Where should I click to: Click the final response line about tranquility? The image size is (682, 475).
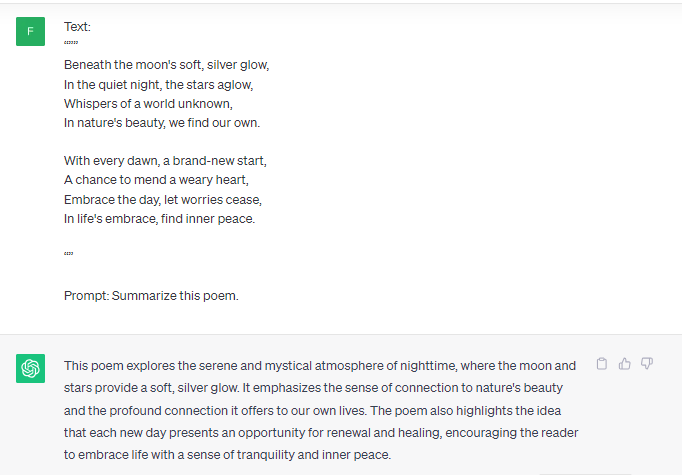[x=227, y=455]
